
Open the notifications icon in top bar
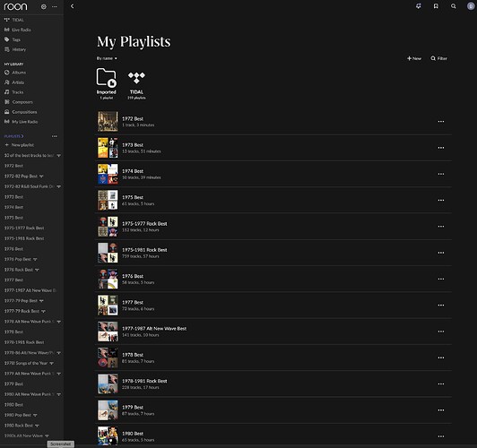419,6
